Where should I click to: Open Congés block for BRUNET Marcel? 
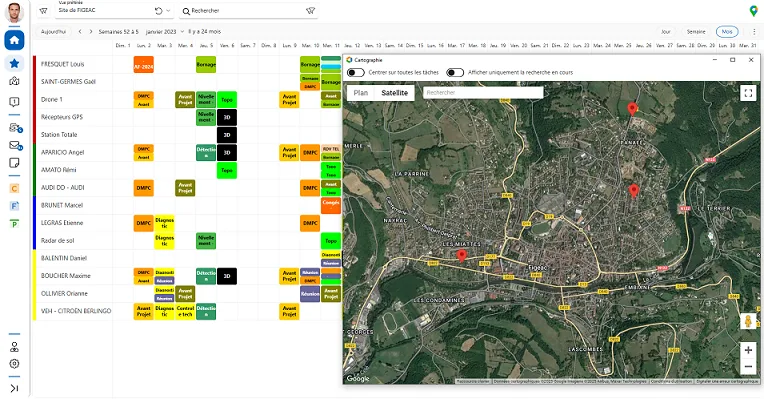331,205
